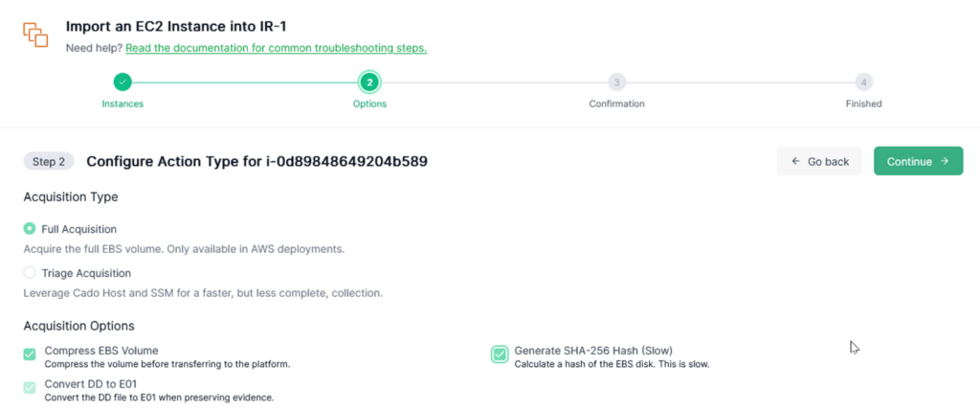Toggle the Convert DD to E01 checkbox

click(30, 388)
